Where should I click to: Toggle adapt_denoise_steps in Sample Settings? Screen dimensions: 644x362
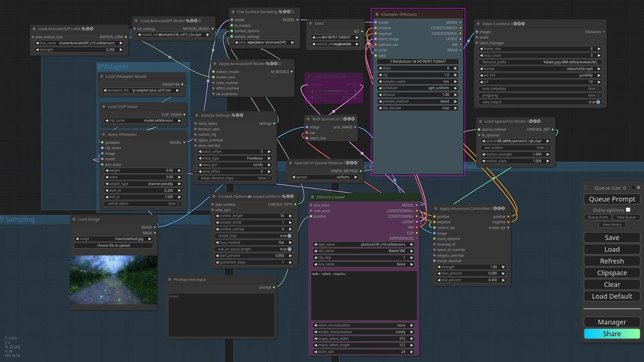234,178
